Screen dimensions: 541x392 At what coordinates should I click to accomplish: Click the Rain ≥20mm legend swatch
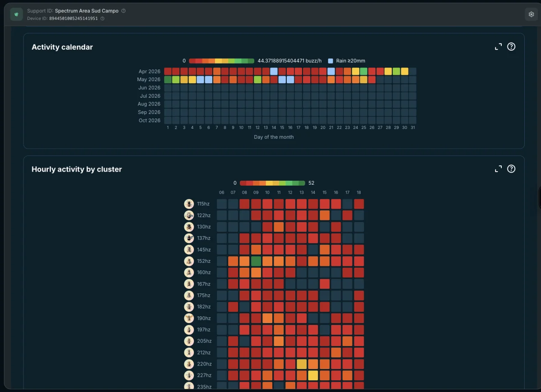click(330, 61)
